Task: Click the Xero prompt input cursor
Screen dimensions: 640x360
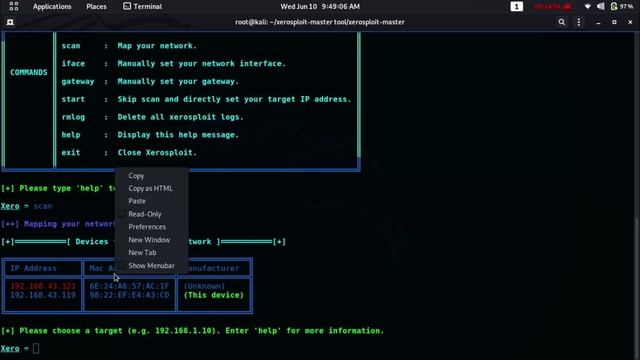Action: [x=36, y=348]
